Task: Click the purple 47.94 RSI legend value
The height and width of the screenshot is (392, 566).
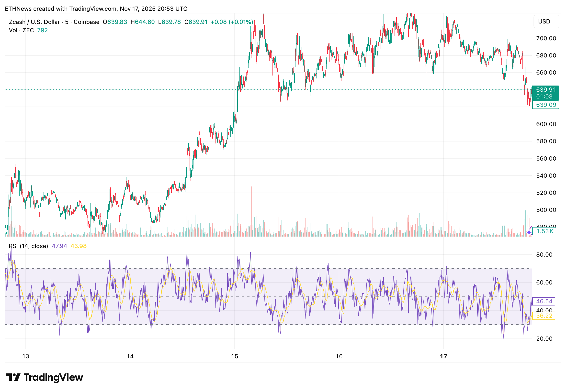Action: point(59,246)
